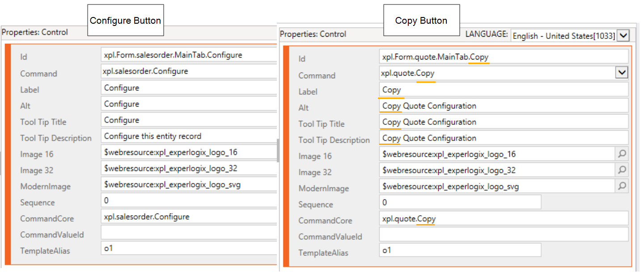Click the ModernImage field in the Copy panel
644x276 pixels.
click(497, 186)
